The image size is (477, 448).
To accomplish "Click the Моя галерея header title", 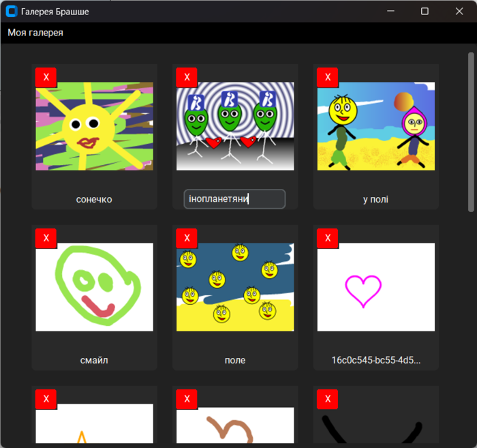I will point(35,33).
